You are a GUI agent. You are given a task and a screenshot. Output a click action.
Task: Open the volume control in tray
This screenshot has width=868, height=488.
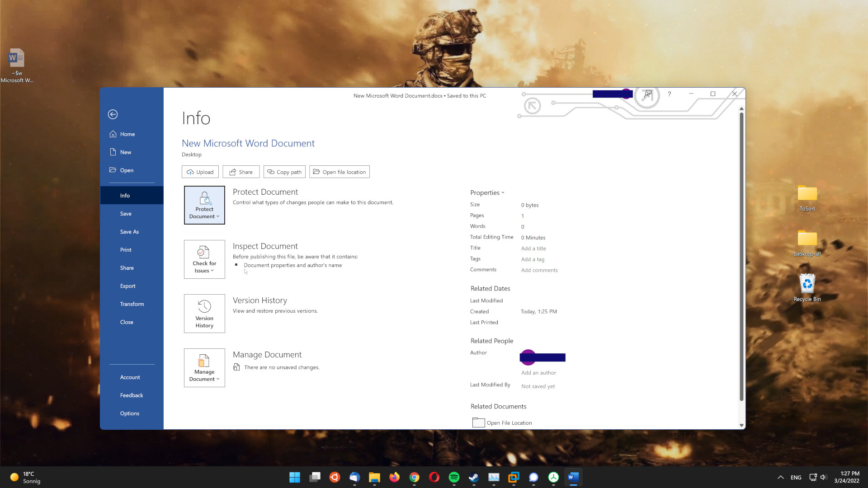(823, 477)
